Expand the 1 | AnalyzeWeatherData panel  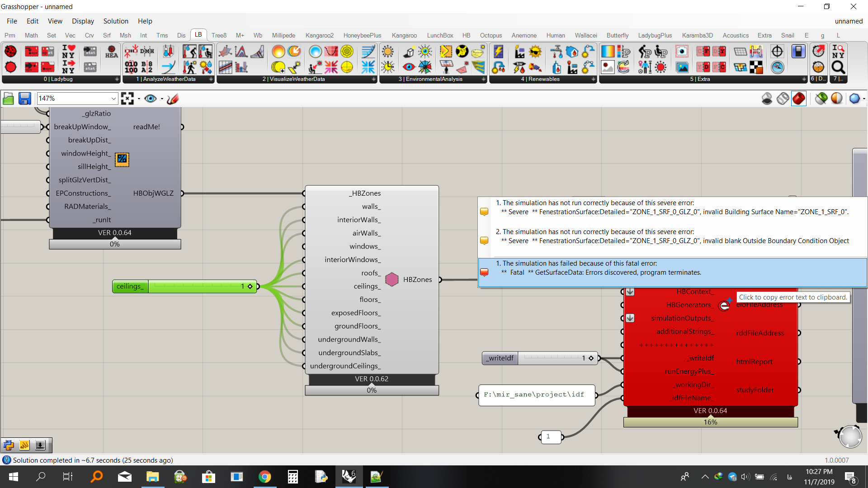pyautogui.click(x=211, y=79)
